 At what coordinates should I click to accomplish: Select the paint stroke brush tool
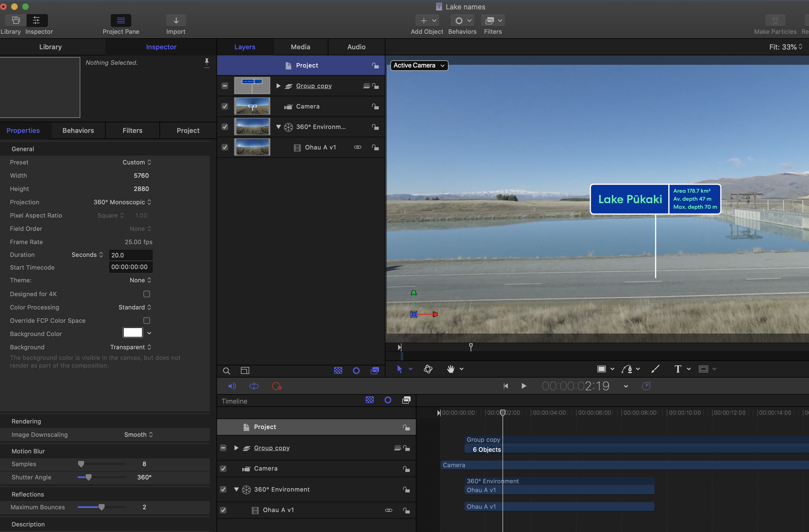[655, 369]
